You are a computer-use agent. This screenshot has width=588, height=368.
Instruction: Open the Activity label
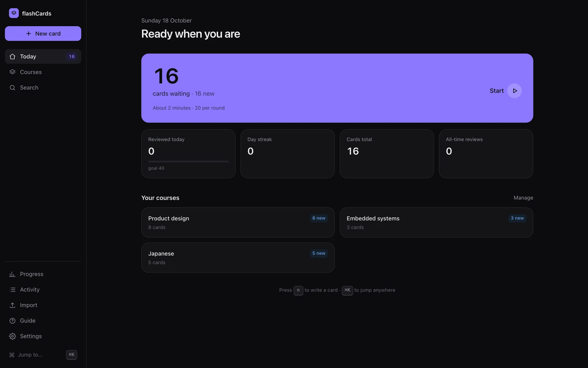30,290
